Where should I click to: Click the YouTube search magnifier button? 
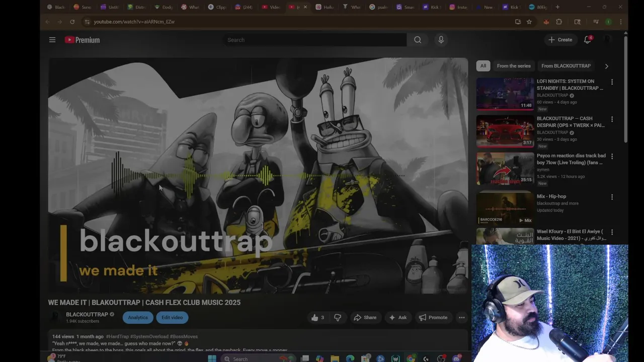point(418,40)
